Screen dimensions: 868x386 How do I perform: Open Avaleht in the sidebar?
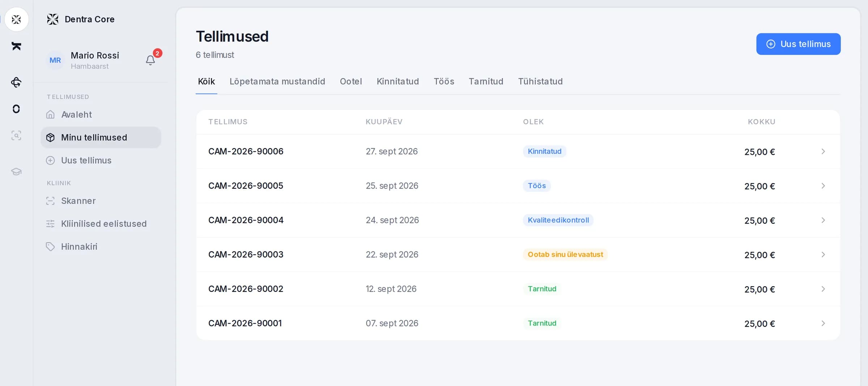pyautogui.click(x=101, y=115)
